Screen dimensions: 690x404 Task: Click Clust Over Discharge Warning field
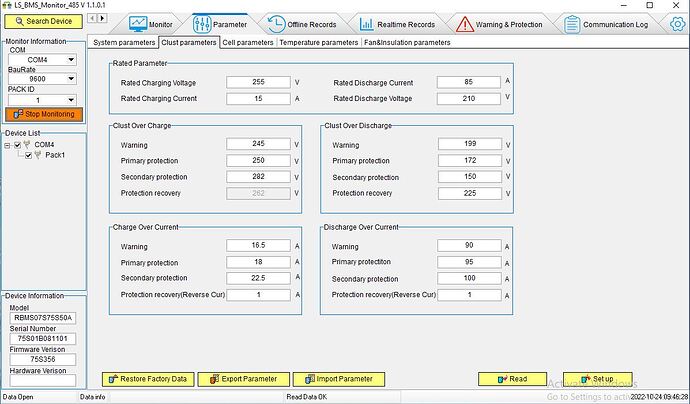click(x=470, y=144)
